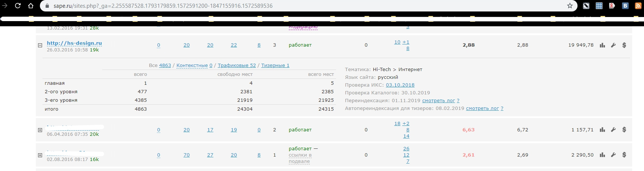The width and height of the screenshot is (644, 171).
Task: Collapse the hs-design.ru site details
Action: (40, 45)
